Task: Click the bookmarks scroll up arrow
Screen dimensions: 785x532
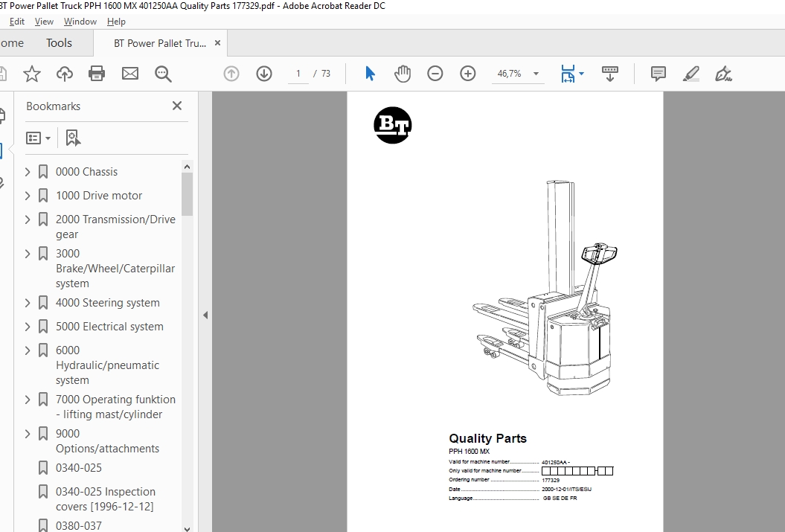Action: click(188, 167)
